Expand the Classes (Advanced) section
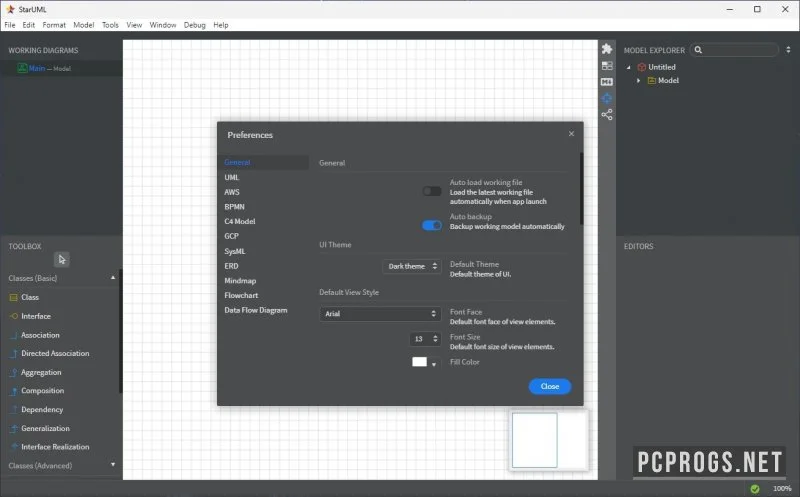Viewport: 800px width, 497px height. [113, 465]
